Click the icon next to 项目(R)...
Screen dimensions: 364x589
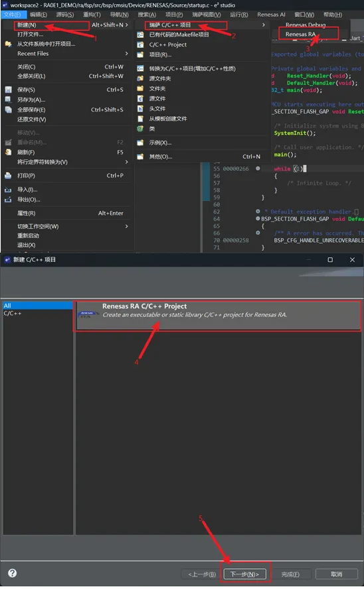click(140, 55)
